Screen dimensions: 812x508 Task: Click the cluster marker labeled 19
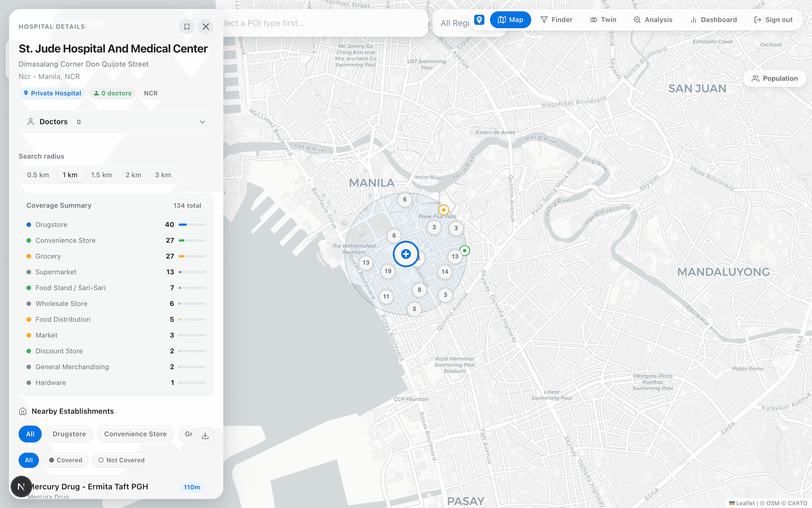tap(388, 271)
